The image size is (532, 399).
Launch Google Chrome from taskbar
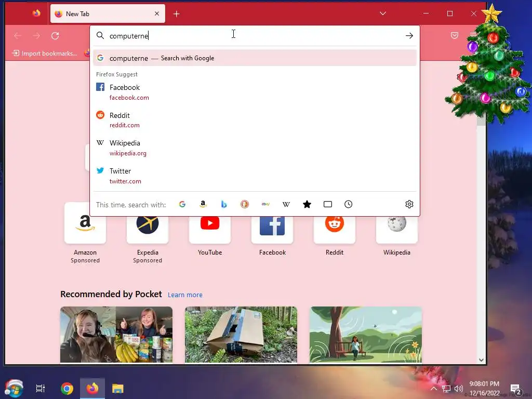[67, 389]
